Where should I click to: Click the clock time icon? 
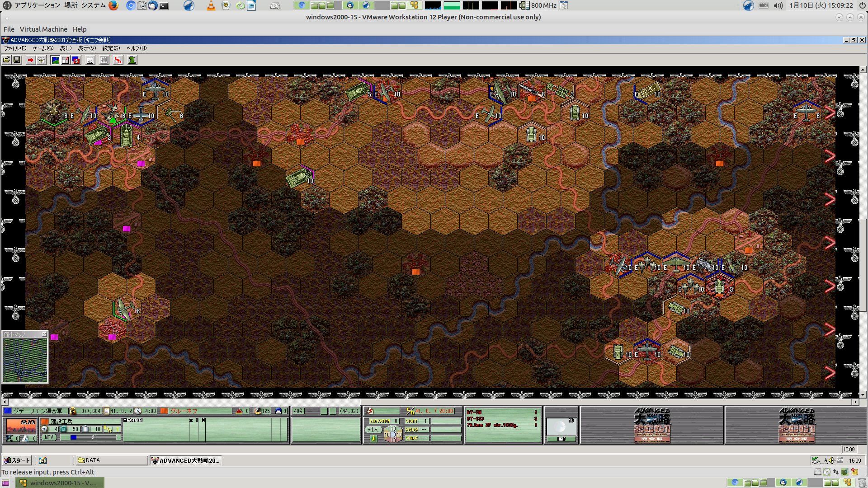[x=138, y=411]
